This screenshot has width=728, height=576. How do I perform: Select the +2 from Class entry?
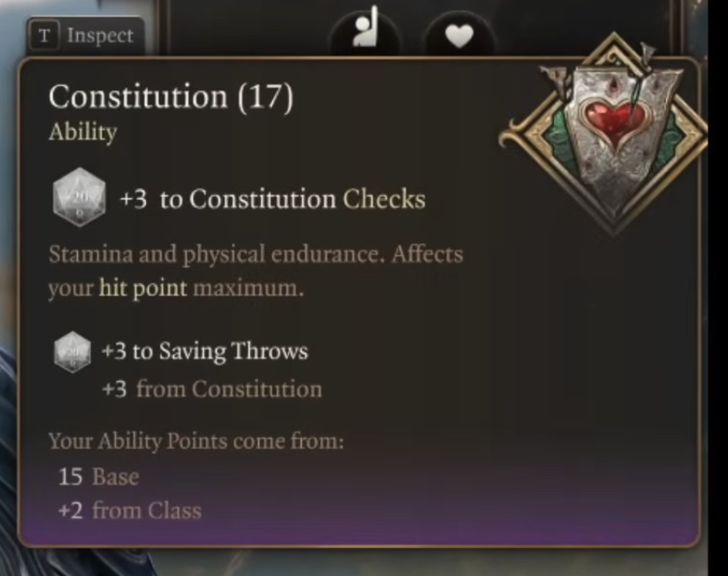pos(129,511)
